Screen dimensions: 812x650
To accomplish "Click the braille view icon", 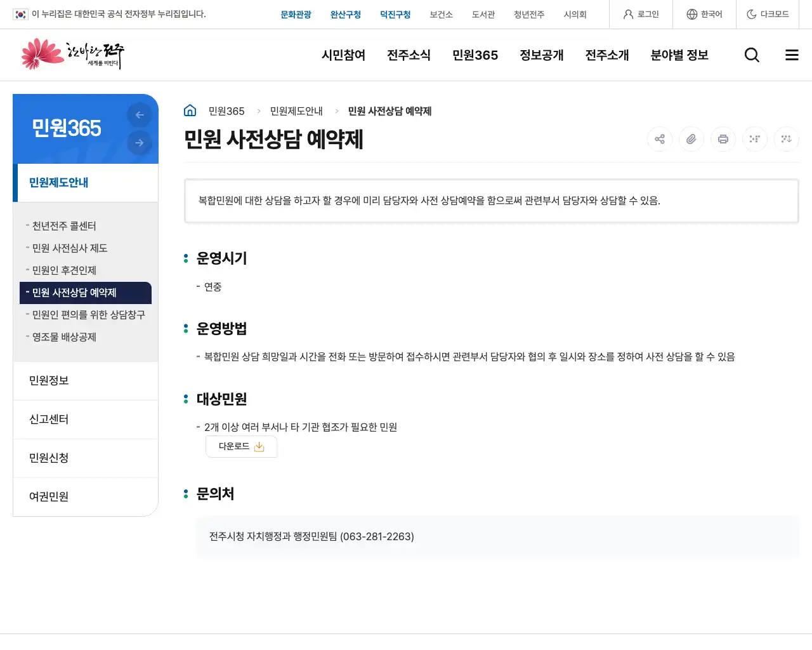I will click(x=755, y=139).
